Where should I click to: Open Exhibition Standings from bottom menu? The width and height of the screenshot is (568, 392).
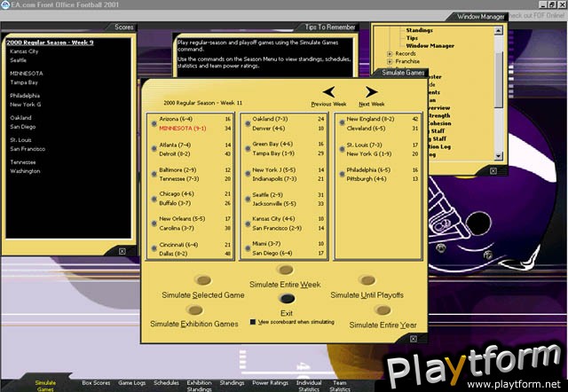[x=199, y=386]
